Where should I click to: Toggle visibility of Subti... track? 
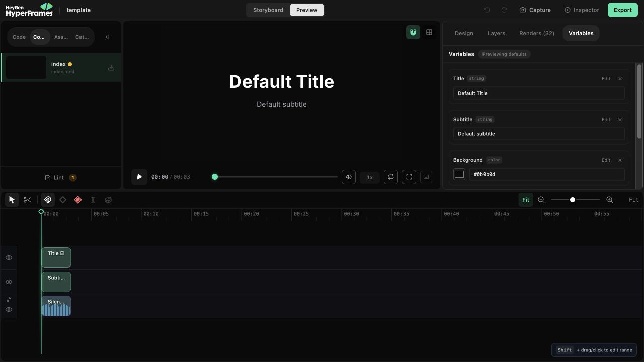9,282
